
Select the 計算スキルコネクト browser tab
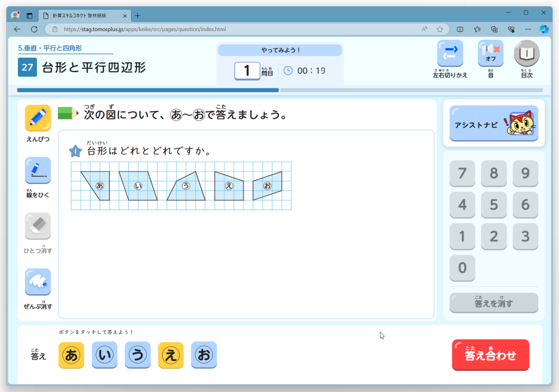coord(85,16)
